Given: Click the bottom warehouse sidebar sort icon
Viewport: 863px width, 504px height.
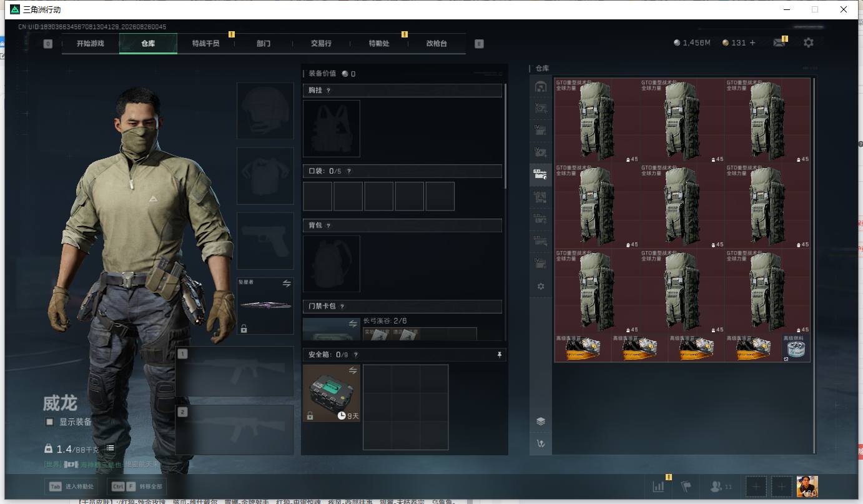Looking at the screenshot, I should [x=541, y=443].
